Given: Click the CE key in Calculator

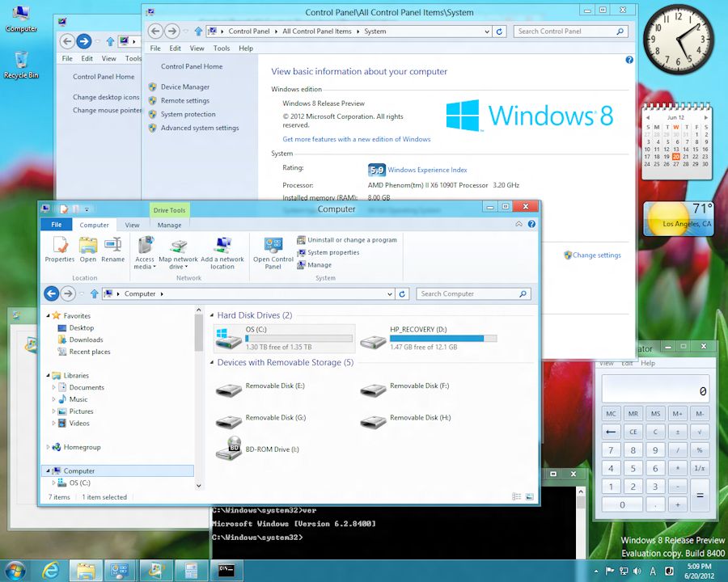Looking at the screenshot, I should point(633,432).
